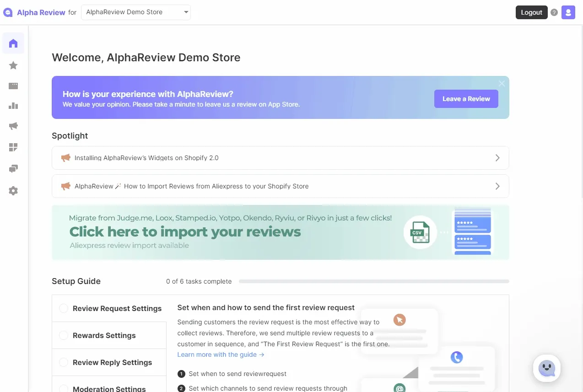Click megaphone icon beside Aliexpress import article
The image size is (583, 392).
(66, 186)
